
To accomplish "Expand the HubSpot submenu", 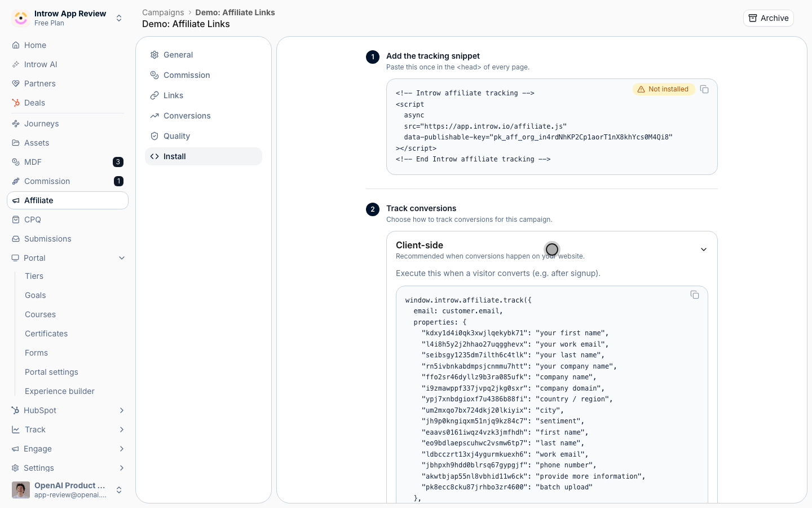I will coord(122,410).
